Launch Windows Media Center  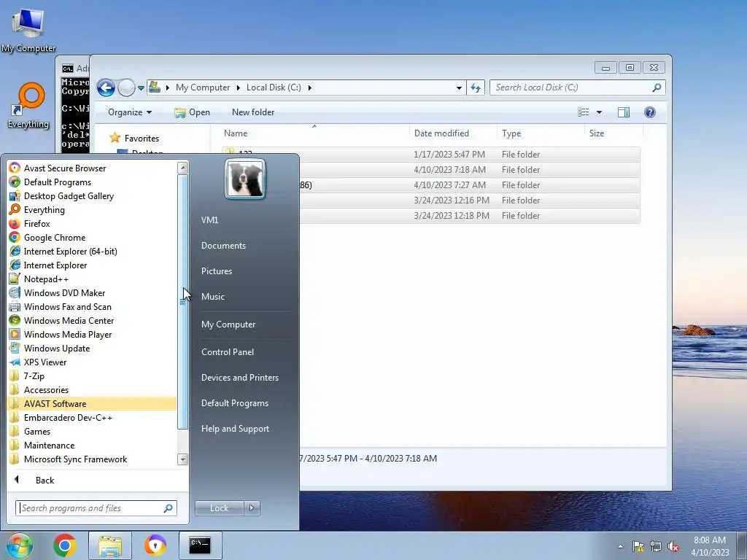click(x=61, y=321)
